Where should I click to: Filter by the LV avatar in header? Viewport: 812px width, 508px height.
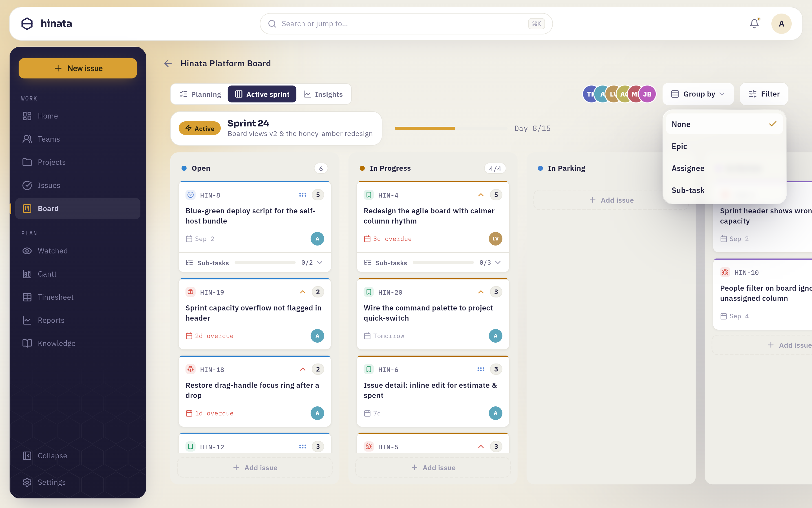[x=612, y=94]
